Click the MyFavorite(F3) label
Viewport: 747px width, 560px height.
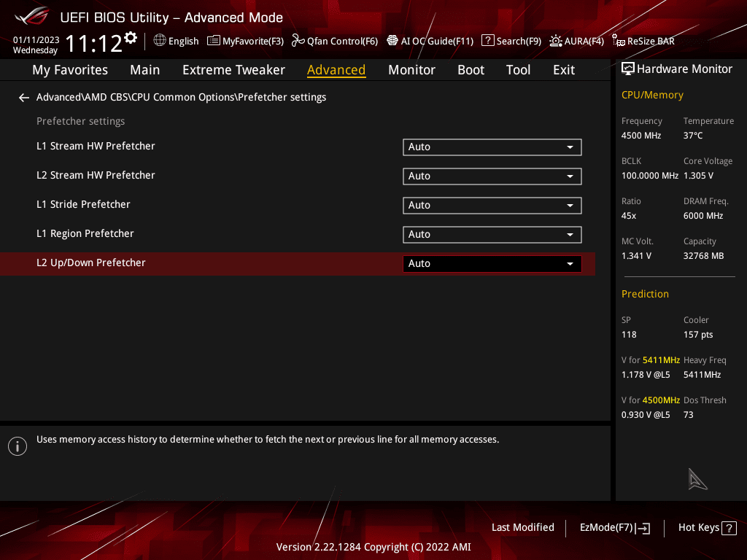tap(253, 42)
